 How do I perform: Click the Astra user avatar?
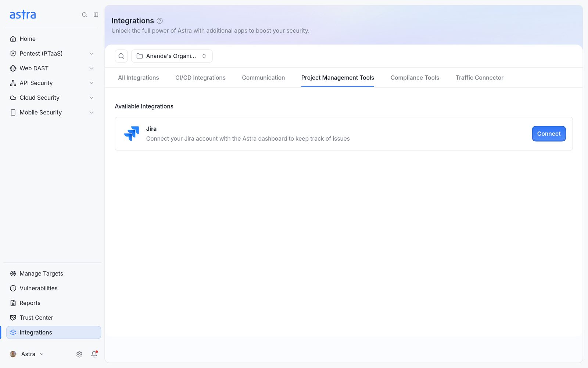pyautogui.click(x=13, y=354)
